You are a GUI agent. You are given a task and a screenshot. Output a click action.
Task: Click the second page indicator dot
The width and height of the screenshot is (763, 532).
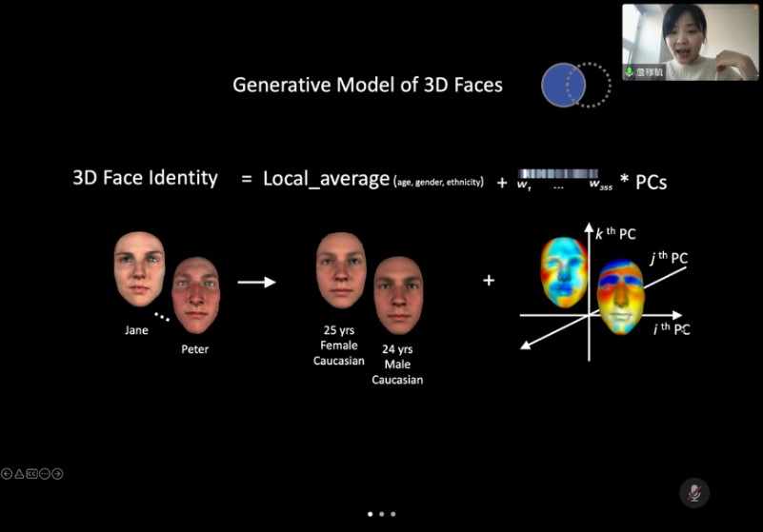382,514
